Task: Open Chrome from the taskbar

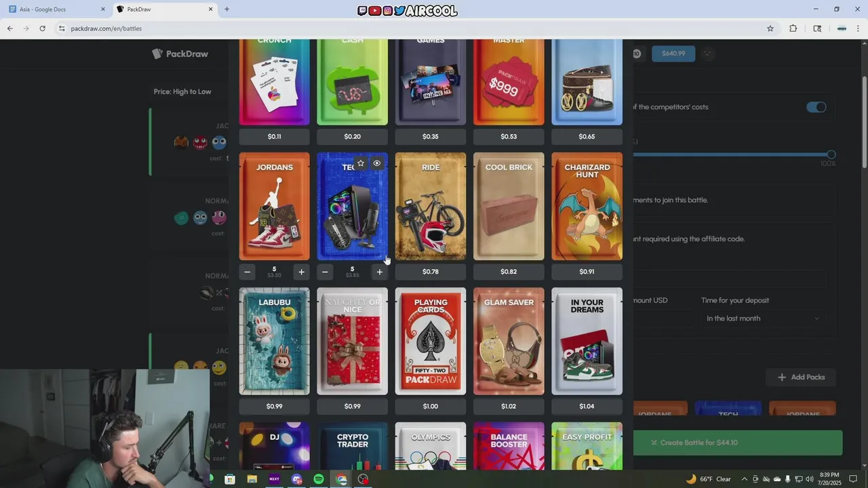Action: point(341,479)
